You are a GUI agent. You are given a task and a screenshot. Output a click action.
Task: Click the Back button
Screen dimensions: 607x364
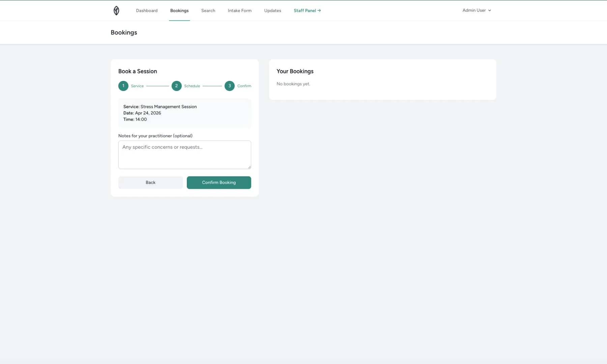point(150,182)
